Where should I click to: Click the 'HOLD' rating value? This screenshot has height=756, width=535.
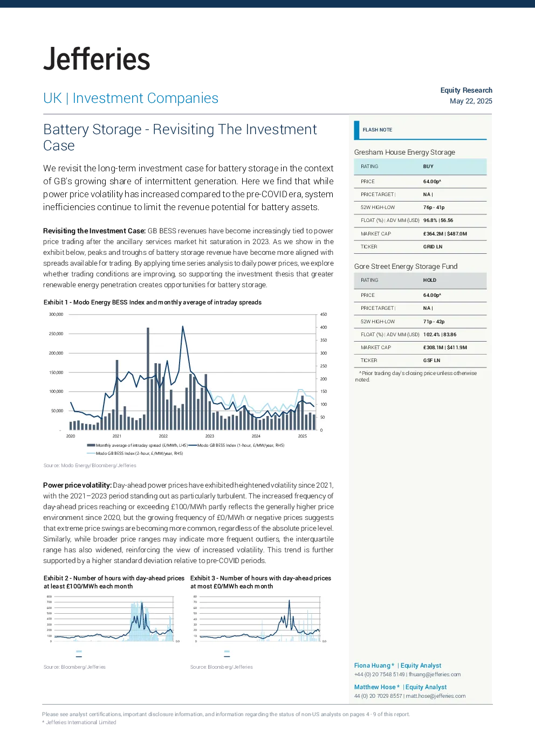430,280
